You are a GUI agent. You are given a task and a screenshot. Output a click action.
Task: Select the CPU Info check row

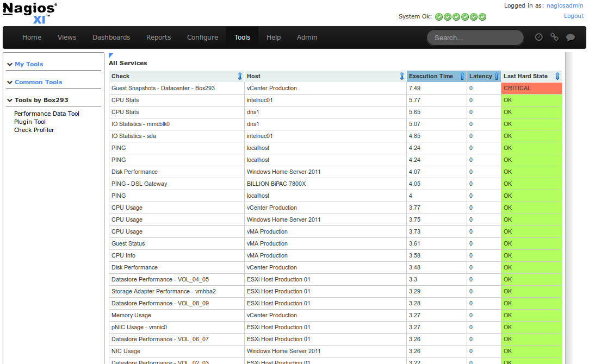coord(336,255)
